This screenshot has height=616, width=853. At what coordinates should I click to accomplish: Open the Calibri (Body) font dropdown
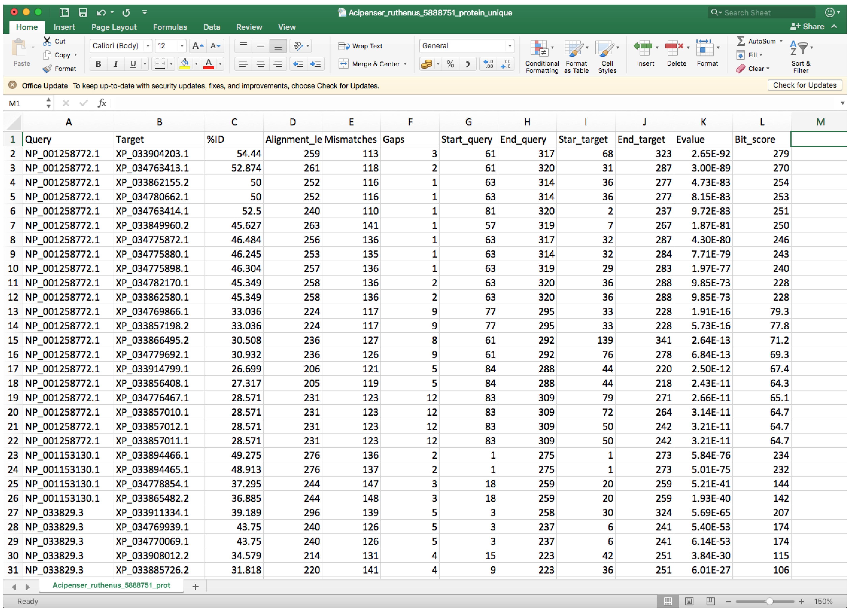tap(148, 46)
